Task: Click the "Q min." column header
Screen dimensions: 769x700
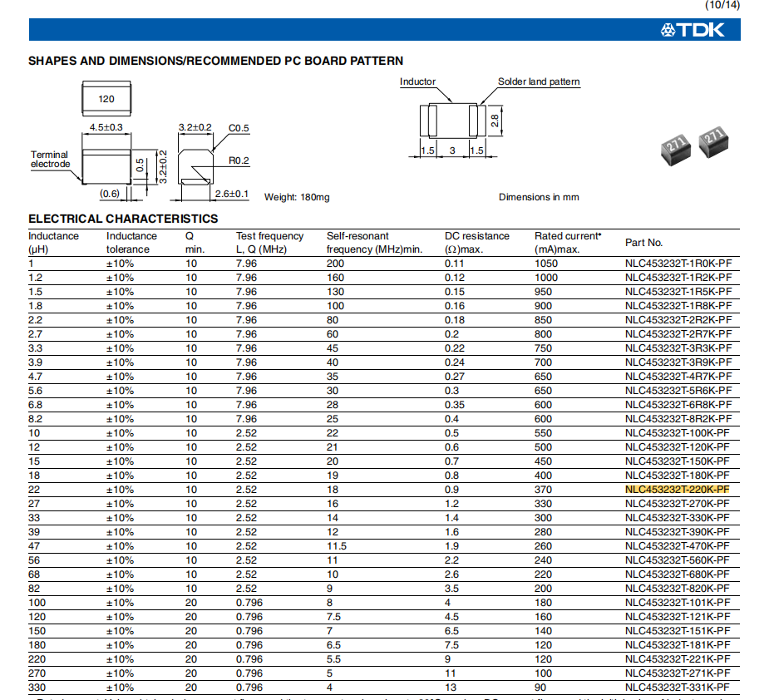Action: point(195,243)
